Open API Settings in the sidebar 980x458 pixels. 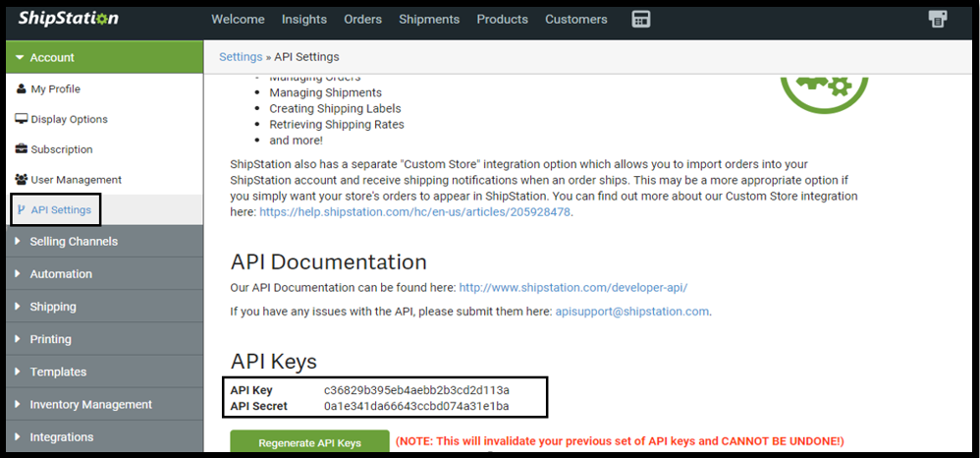pyautogui.click(x=60, y=210)
